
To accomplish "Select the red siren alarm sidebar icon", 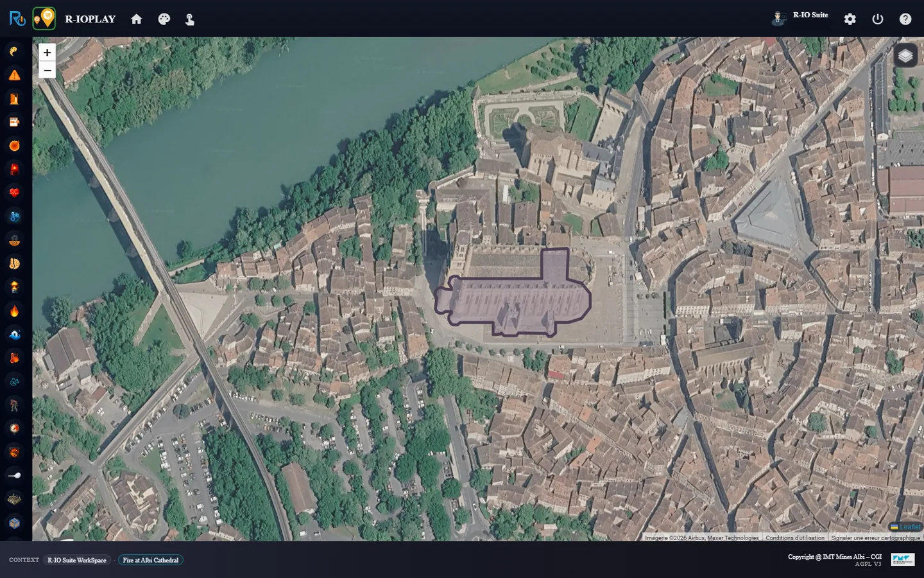I will point(14,170).
